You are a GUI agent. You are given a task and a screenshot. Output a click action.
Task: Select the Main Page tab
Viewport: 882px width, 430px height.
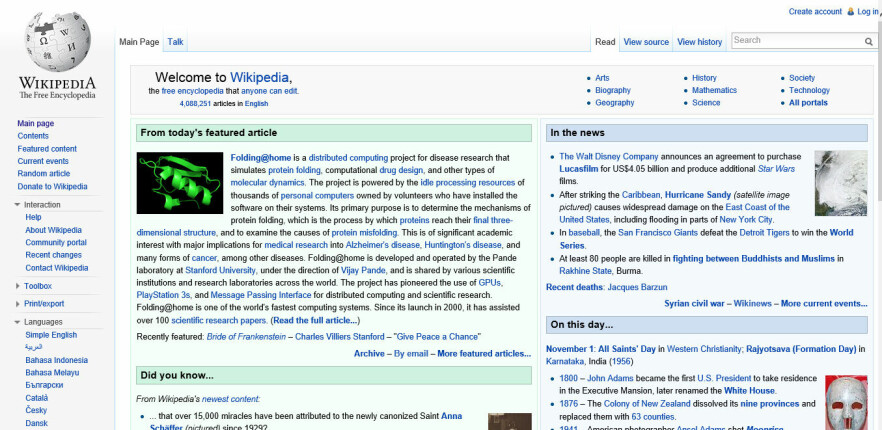[139, 42]
